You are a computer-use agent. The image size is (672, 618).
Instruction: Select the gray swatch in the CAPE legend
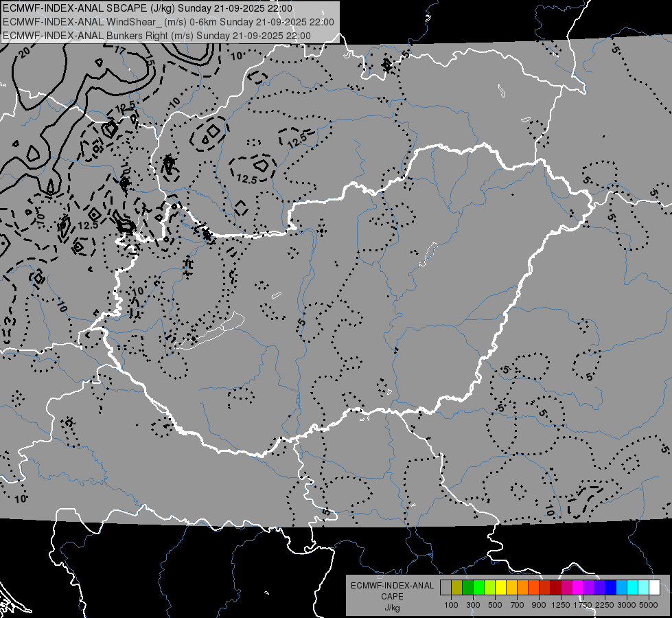pos(445,587)
